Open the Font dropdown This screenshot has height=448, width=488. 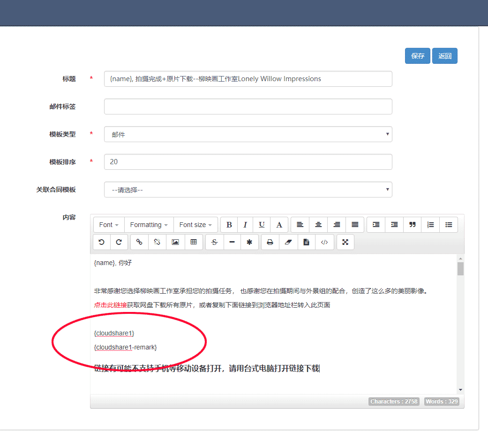[x=109, y=225]
